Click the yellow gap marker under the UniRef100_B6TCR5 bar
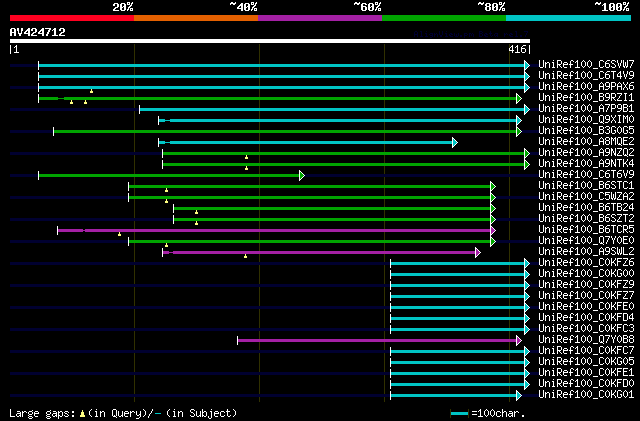The height and width of the screenshot is (421, 640). pos(120,234)
